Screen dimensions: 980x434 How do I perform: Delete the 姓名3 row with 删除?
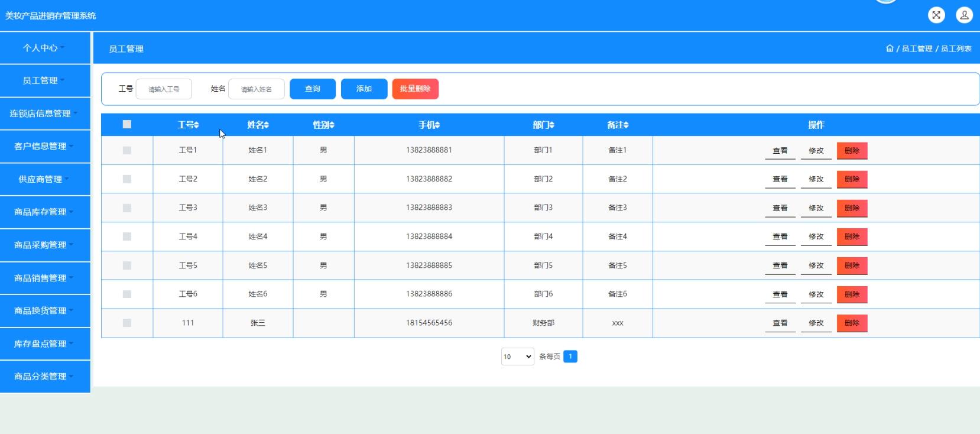852,208
